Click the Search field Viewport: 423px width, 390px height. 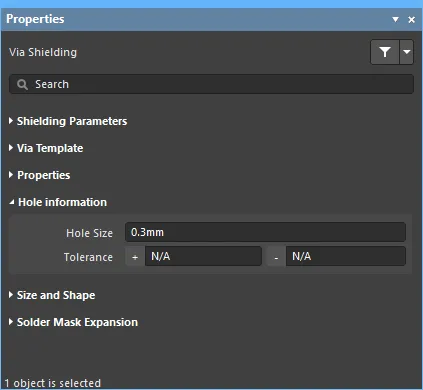coord(211,84)
